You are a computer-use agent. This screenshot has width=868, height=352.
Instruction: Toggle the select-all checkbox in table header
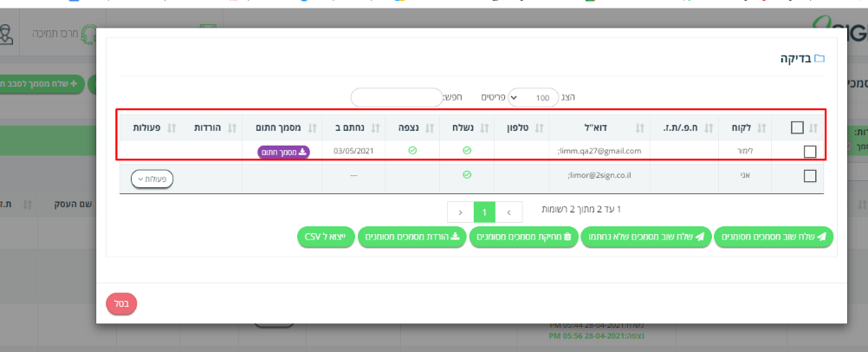[x=797, y=127]
